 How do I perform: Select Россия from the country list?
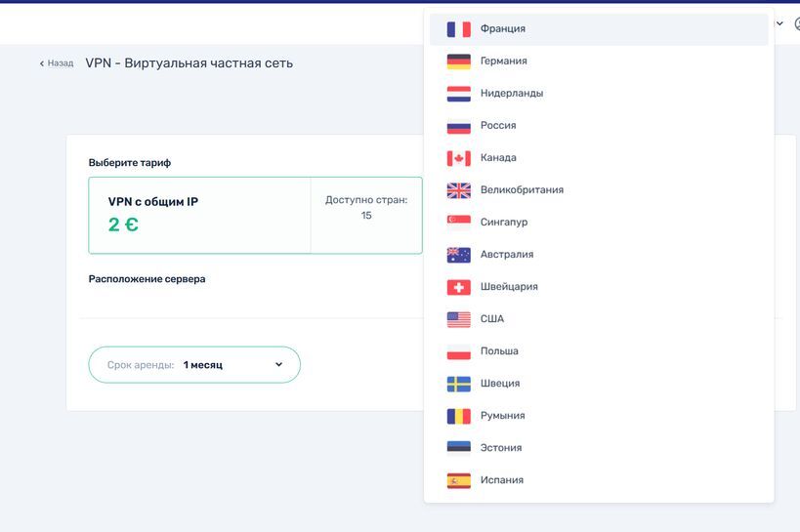click(x=498, y=126)
